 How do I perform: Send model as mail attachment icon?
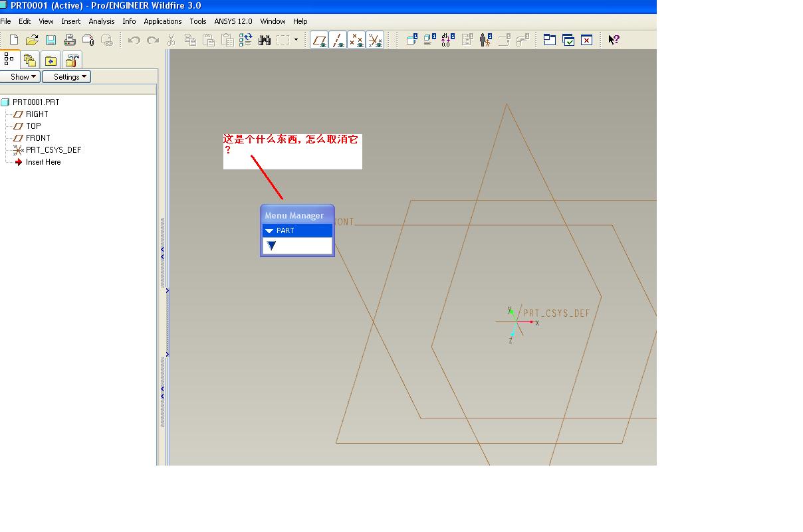click(88, 40)
